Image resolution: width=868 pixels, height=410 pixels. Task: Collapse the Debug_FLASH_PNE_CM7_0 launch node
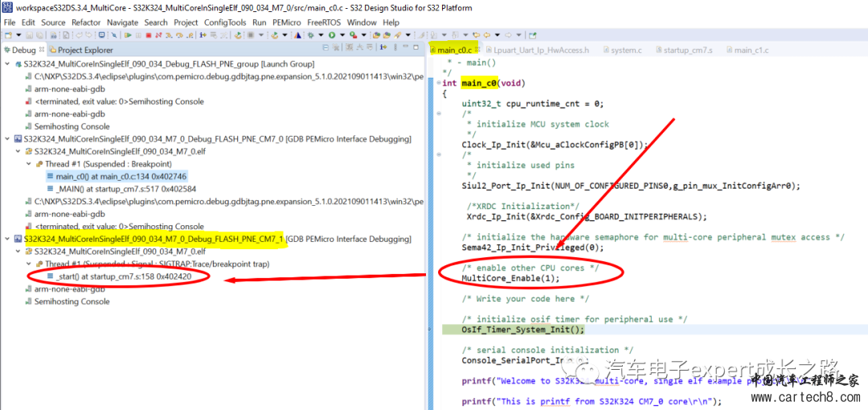point(7,139)
